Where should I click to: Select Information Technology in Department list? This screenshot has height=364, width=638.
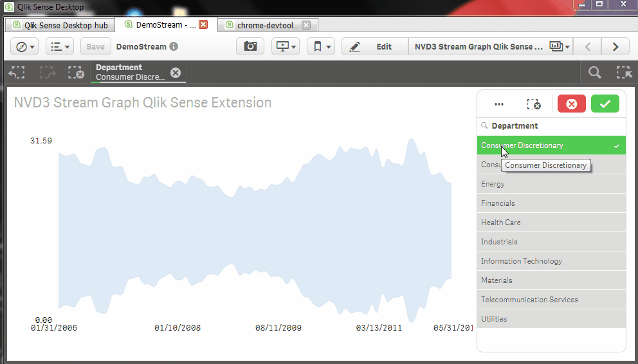551,261
